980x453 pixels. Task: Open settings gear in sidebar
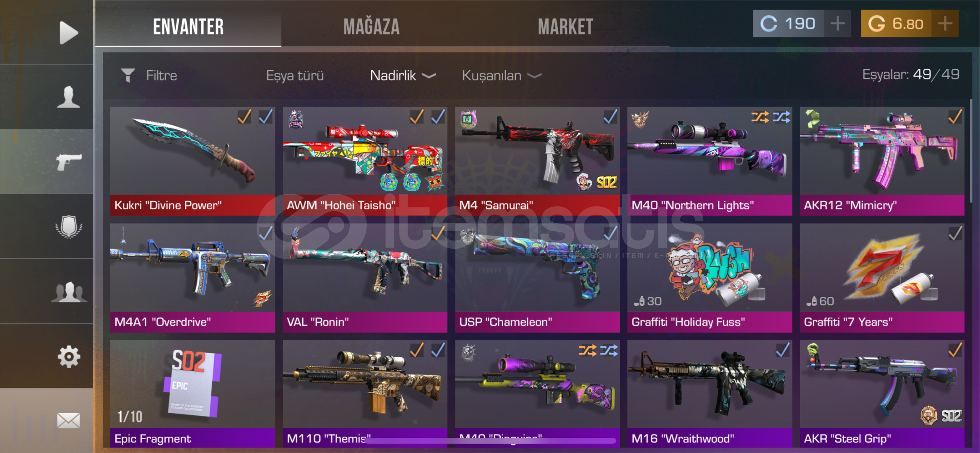click(x=69, y=357)
